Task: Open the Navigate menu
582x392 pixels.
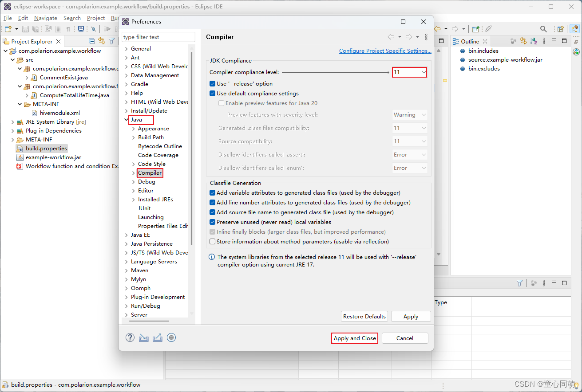Action: 46,18
